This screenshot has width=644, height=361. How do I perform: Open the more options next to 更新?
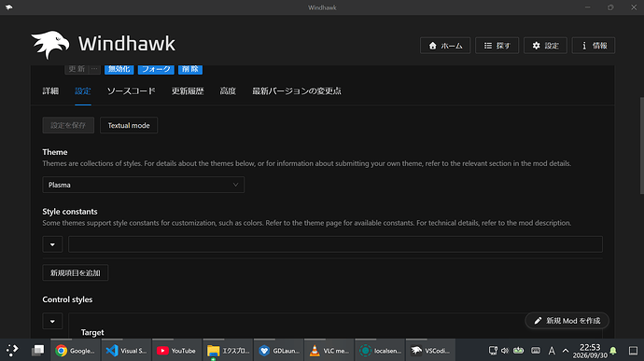(x=94, y=69)
